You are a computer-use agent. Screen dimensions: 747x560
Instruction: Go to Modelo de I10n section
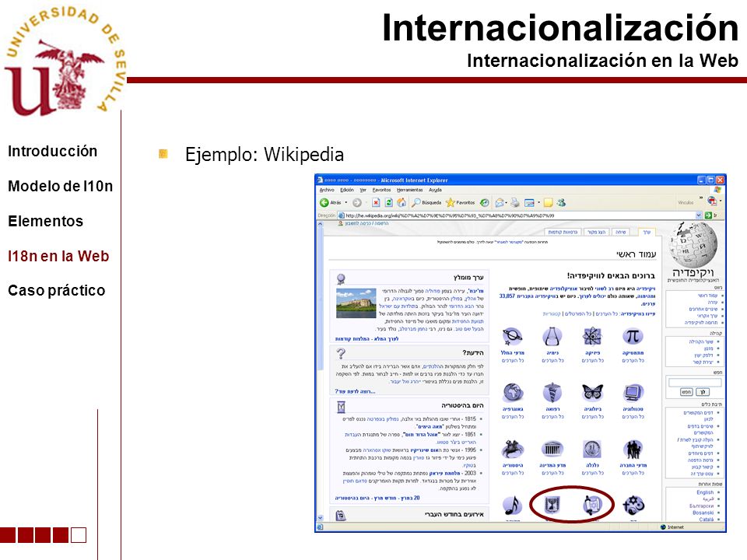click(61, 186)
